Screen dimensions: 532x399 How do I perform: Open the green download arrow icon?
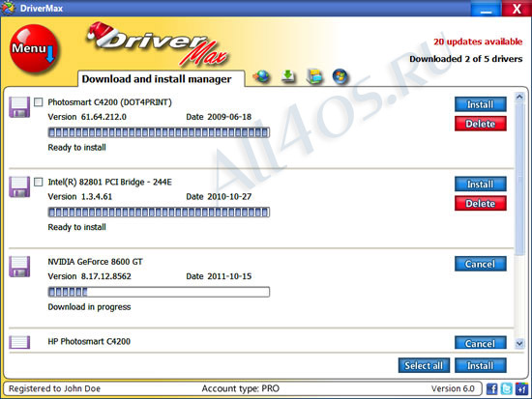[288, 76]
